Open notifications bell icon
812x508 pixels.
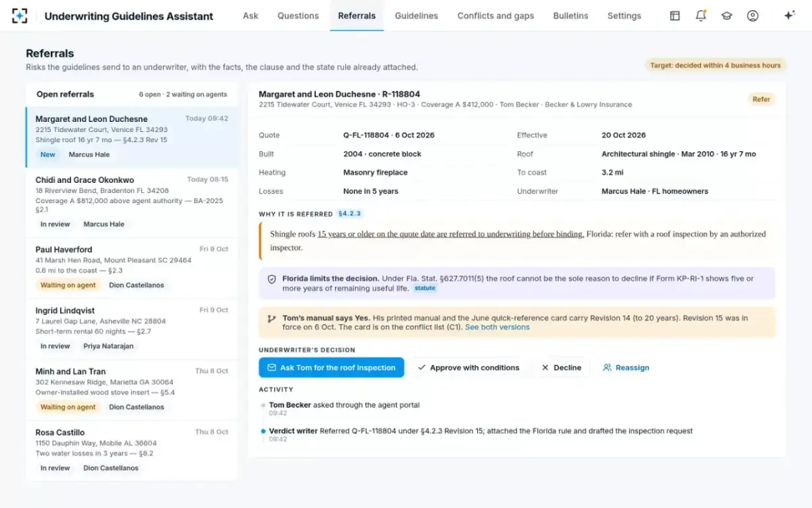pyautogui.click(x=701, y=16)
